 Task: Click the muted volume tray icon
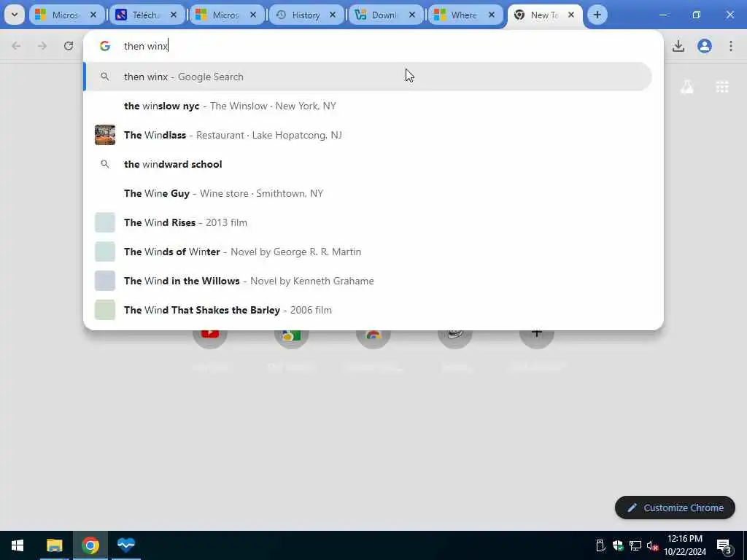[653, 545]
